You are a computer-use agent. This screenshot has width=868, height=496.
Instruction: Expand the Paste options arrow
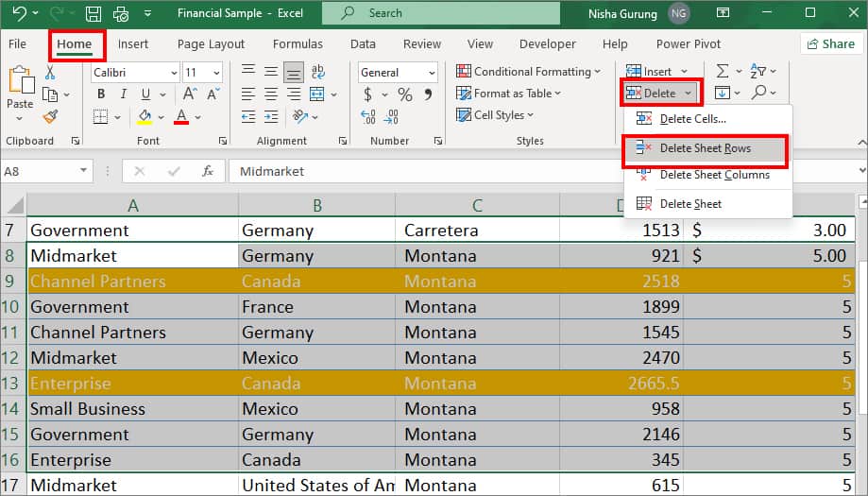coord(20,118)
